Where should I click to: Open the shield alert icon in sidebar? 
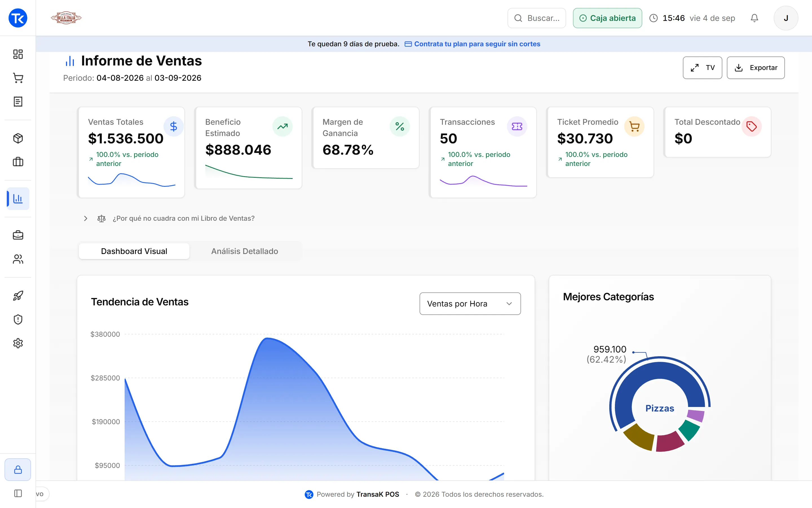(18, 319)
